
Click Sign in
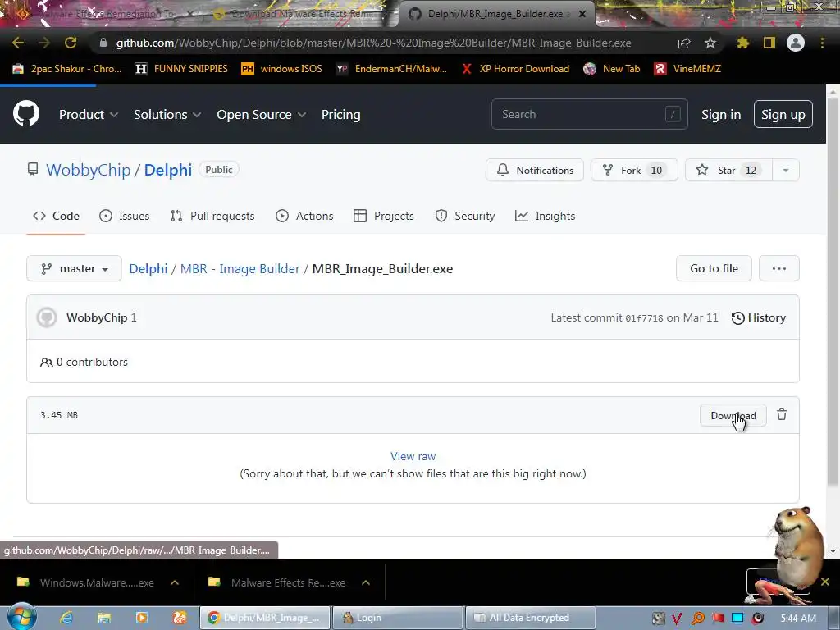click(721, 115)
